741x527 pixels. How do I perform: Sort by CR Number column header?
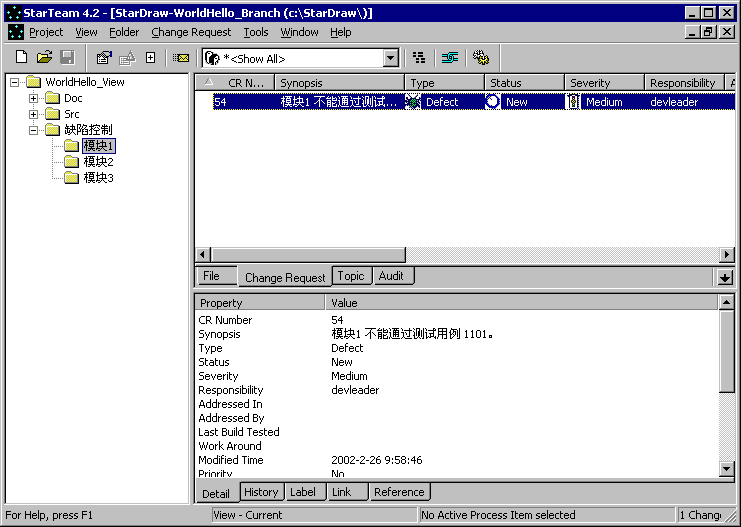[x=235, y=83]
